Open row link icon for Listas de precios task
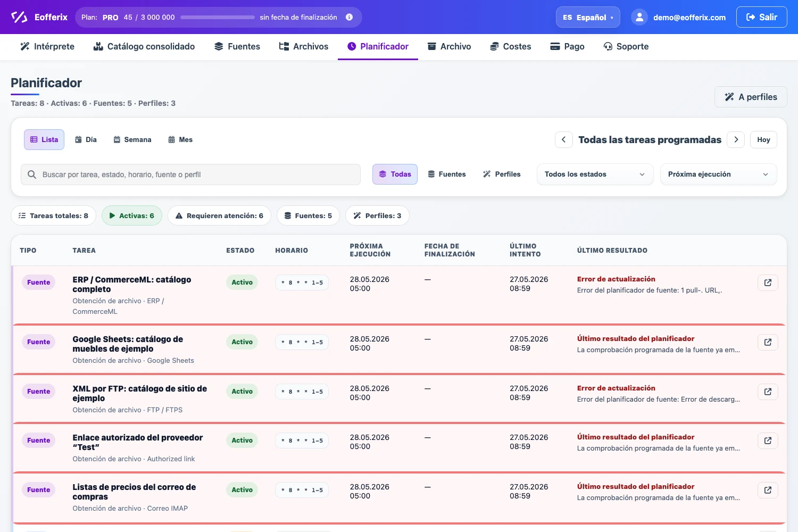Image resolution: width=798 pixels, height=532 pixels. tap(768, 490)
